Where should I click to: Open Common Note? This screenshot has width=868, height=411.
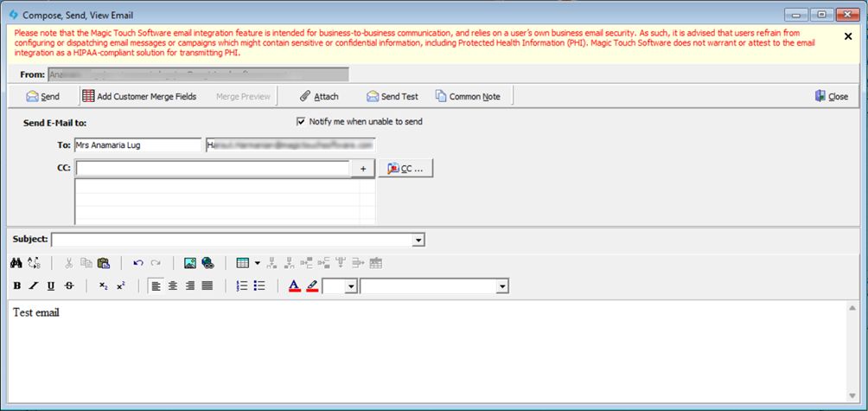[x=468, y=96]
